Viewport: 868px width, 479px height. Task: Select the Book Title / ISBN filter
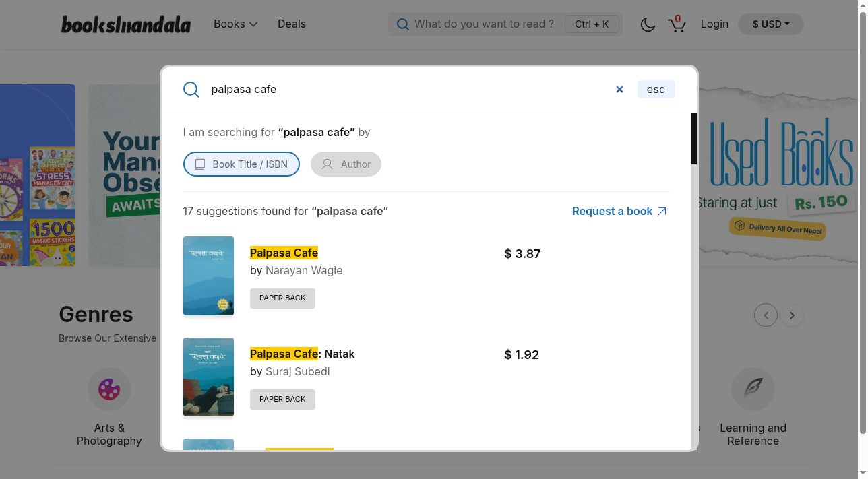[241, 164]
